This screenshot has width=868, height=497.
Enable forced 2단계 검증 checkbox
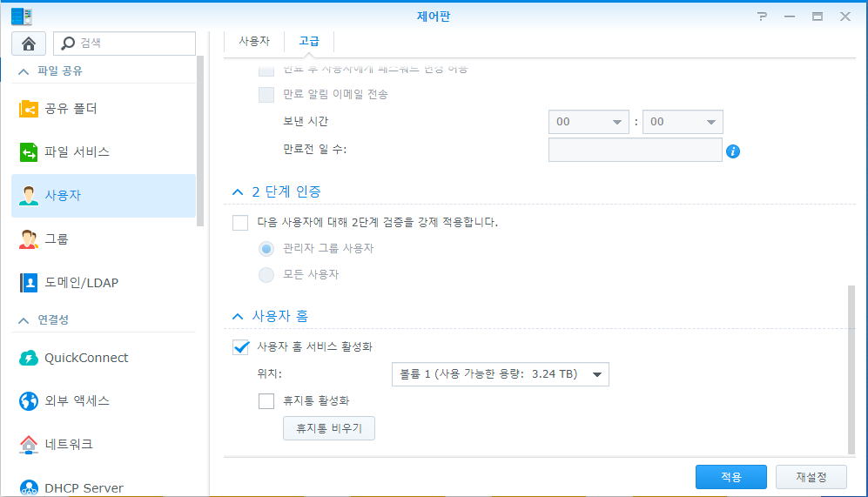(240, 223)
